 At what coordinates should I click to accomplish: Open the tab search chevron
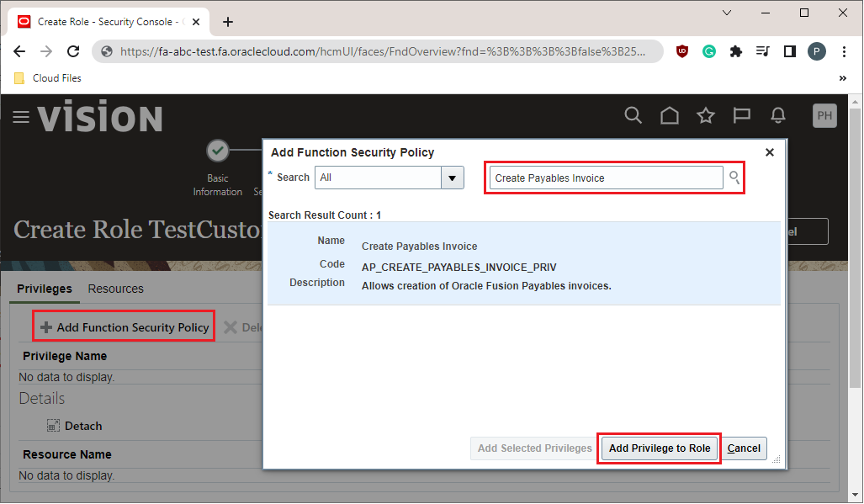tap(727, 13)
